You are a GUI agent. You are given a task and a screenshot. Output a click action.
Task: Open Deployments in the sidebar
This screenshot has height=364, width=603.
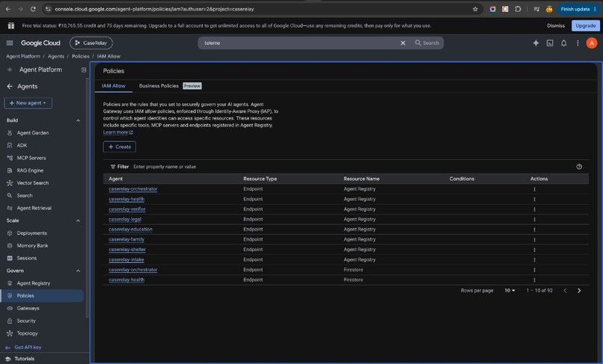pyautogui.click(x=32, y=233)
